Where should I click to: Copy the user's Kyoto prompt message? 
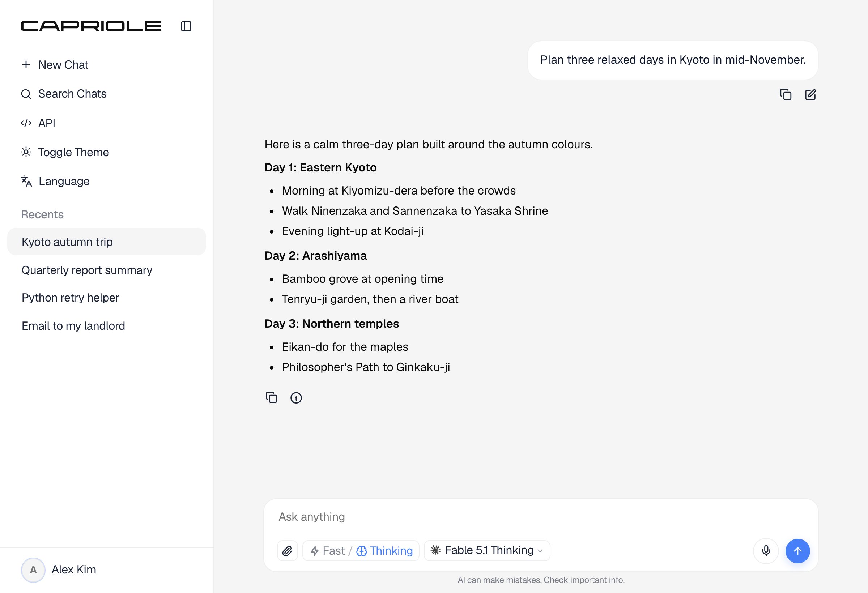click(x=786, y=94)
